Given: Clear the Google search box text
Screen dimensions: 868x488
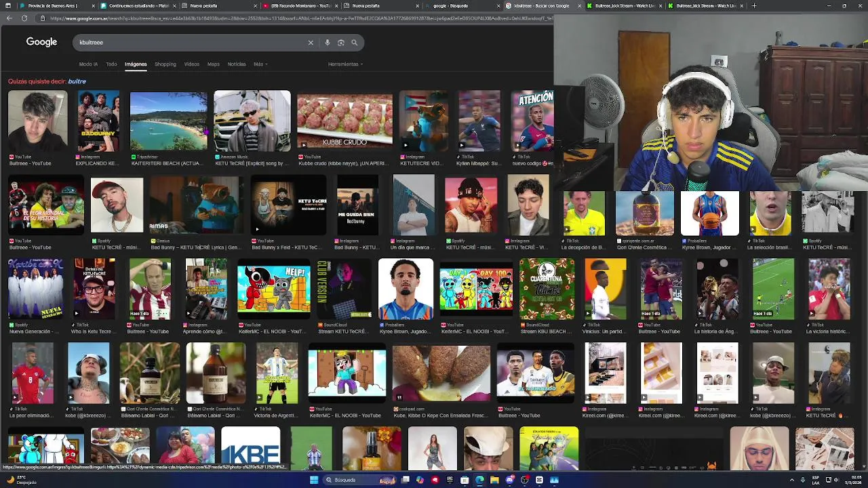Looking at the screenshot, I should pyautogui.click(x=311, y=43).
